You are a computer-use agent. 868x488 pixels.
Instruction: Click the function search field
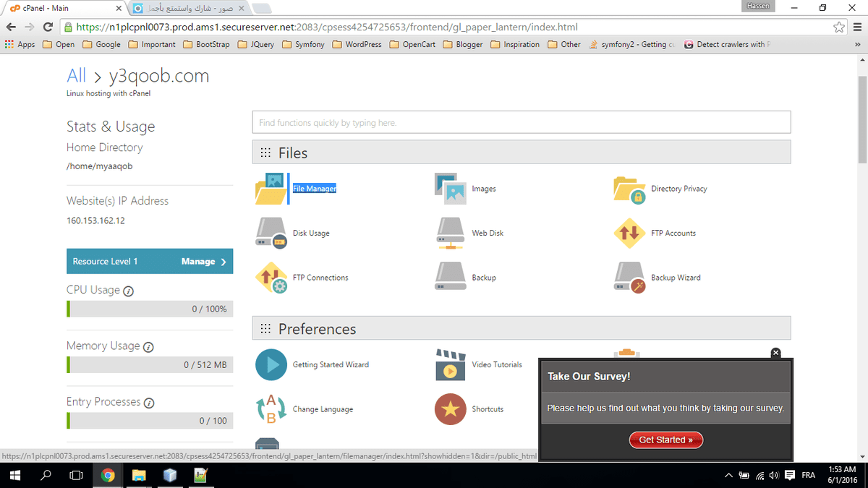coord(521,121)
